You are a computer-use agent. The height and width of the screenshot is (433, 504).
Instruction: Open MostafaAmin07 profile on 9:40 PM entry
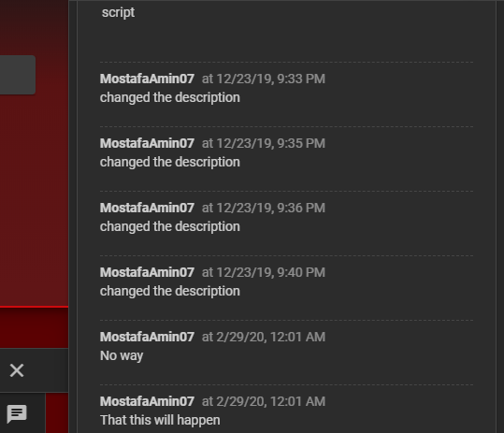(147, 272)
